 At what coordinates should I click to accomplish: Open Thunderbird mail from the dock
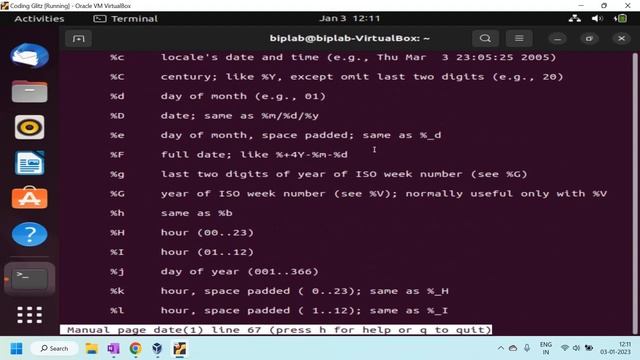point(29,56)
